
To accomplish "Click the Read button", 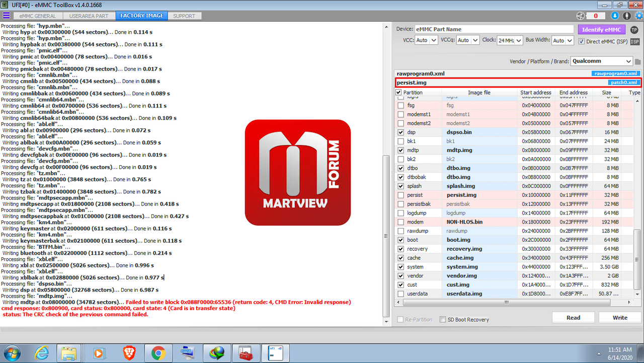I will [574, 318].
